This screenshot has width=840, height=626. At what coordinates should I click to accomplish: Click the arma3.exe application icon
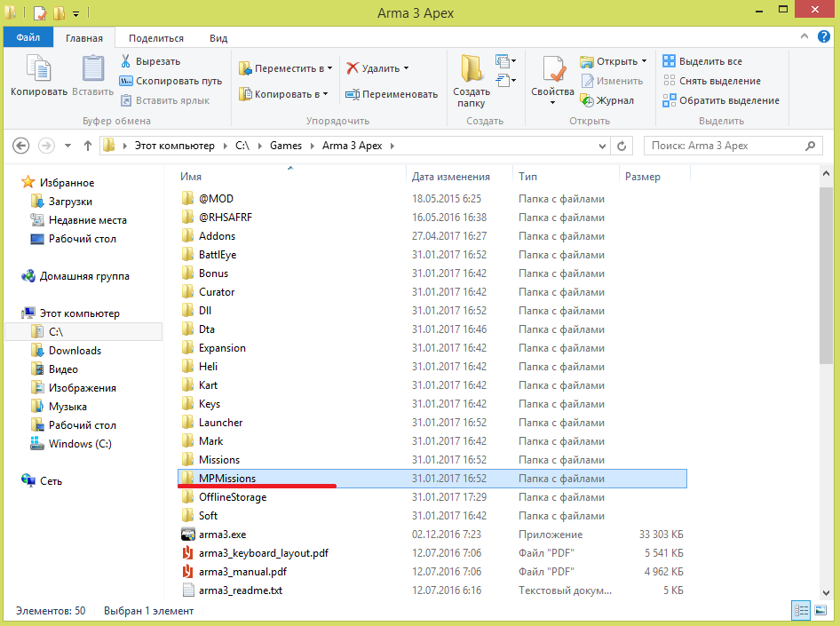pyautogui.click(x=188, y=535)
